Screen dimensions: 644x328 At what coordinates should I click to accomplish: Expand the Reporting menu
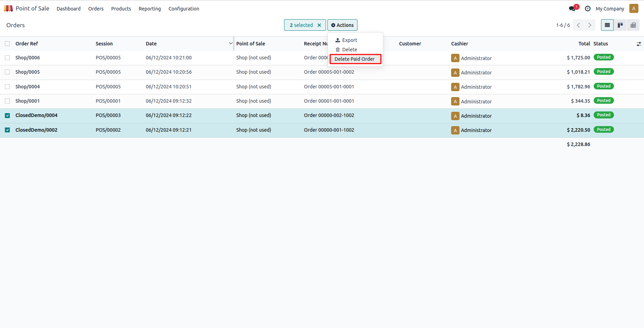pyautogui.click(x=150, y=9)
